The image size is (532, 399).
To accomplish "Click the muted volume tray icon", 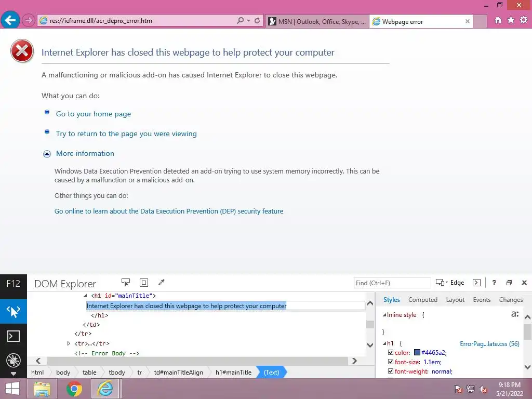I will click(x=483, y=389).
